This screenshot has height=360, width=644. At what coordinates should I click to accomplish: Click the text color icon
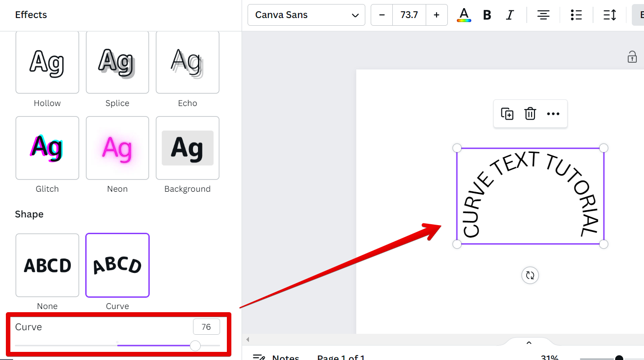(x=464, y=15)
